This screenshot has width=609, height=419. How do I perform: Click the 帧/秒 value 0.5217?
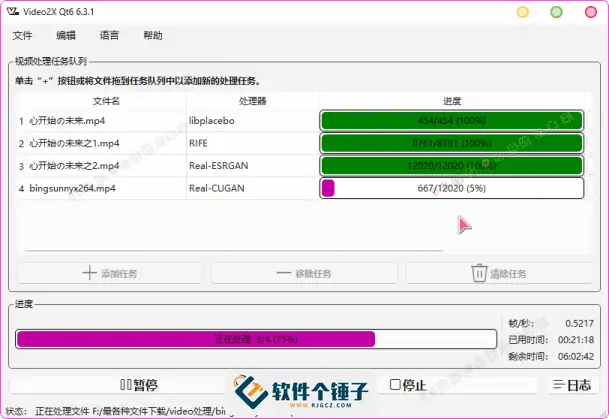pos(579,323)
